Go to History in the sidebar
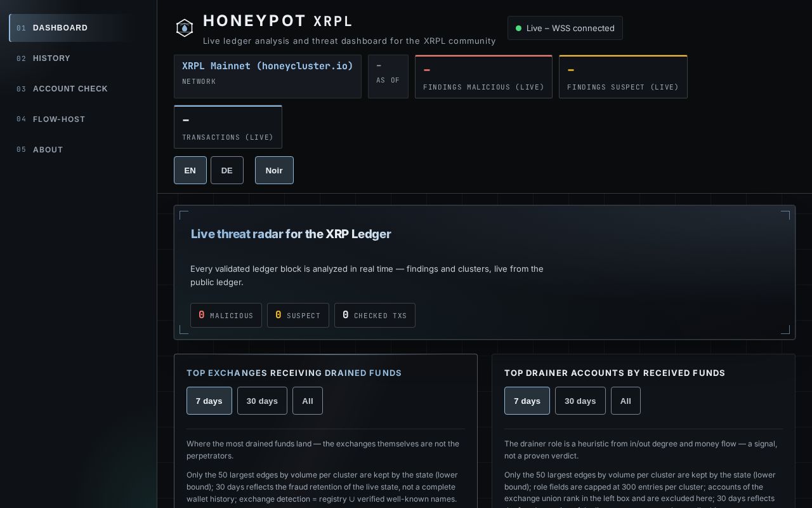Viewport: 812px width, 508px height. [x=78, y=58]
